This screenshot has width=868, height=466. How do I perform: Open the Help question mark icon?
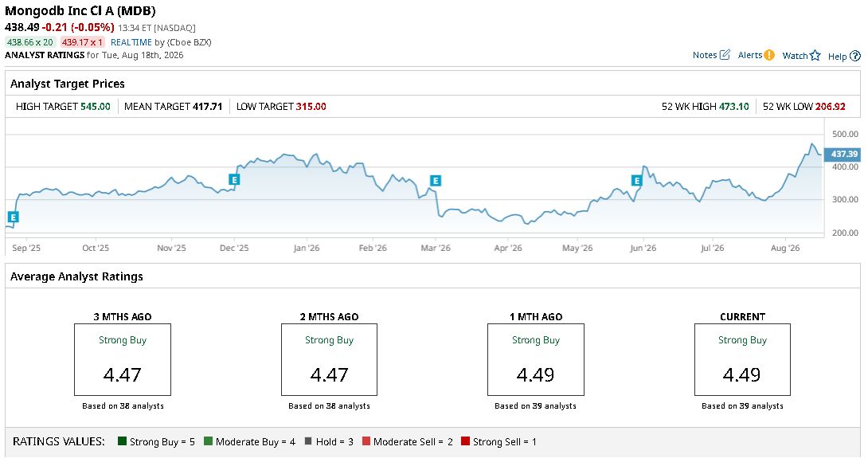coord(855,56)
